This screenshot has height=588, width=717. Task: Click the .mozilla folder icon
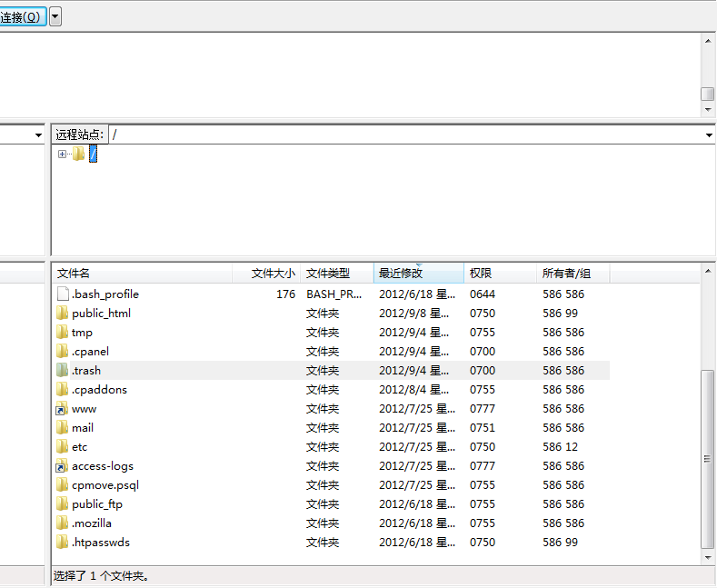(x=62, y=523)
